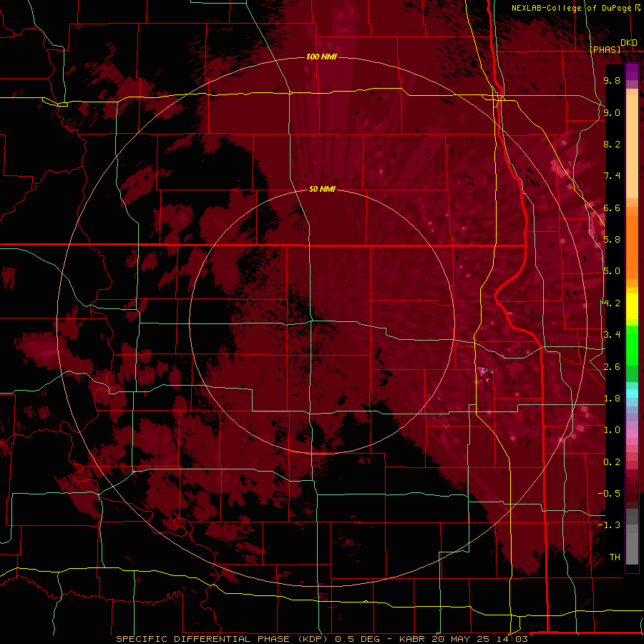Viewport: 644px width, 644px height.
Task: Click the purple top segment of the color bar
Action: (x=632, y=72)
